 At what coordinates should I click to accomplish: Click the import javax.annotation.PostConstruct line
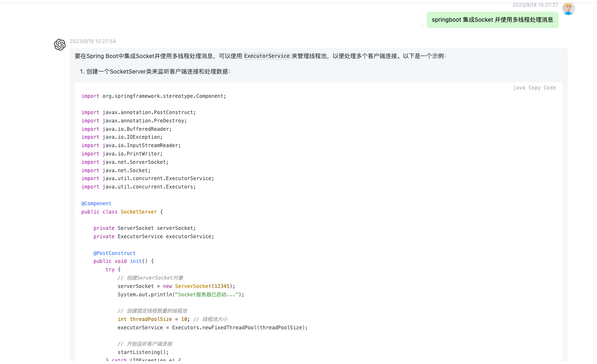click(x=138, y=112)
